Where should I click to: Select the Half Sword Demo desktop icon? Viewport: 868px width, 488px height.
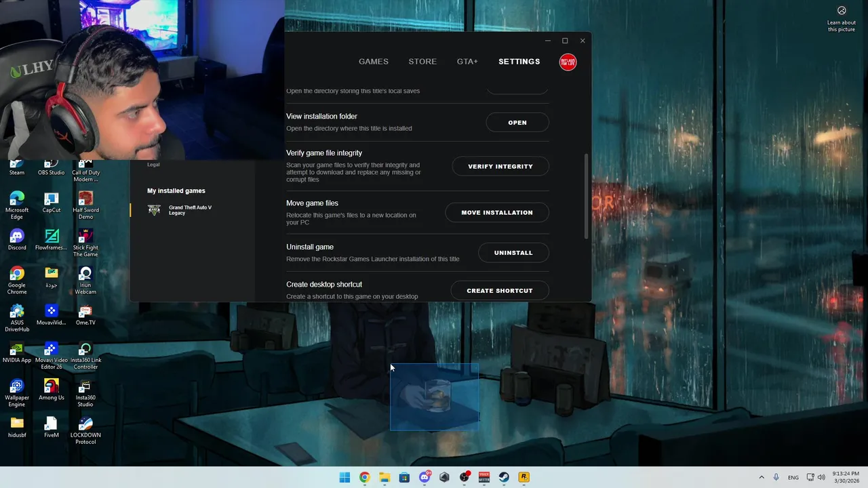(85, 205)
